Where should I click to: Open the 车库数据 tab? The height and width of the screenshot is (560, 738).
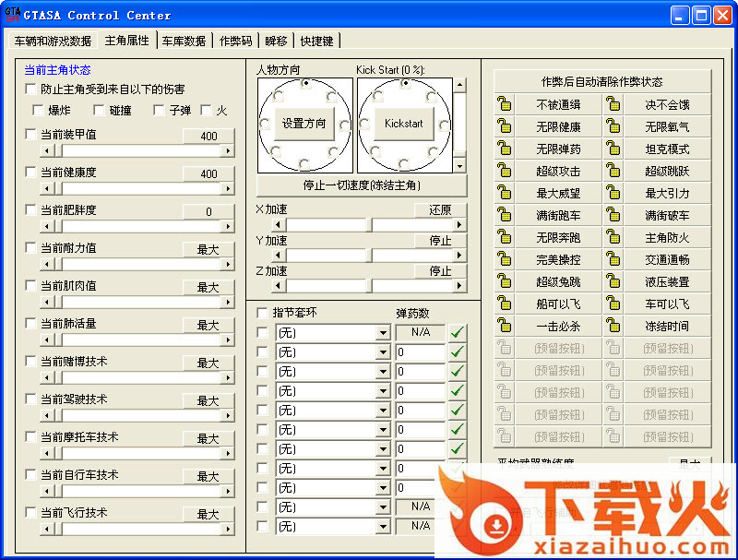(x=184, y=41)
